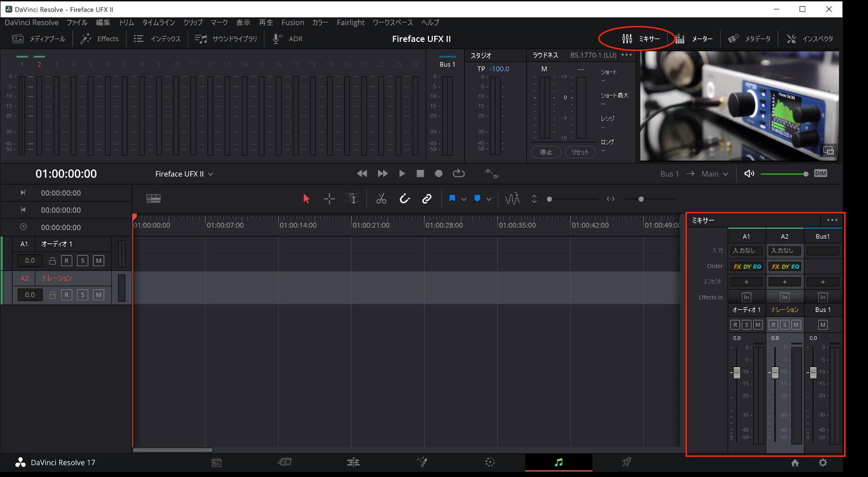Open Fairlight page music note tab

pyautogui.click(x=558, y=463)
